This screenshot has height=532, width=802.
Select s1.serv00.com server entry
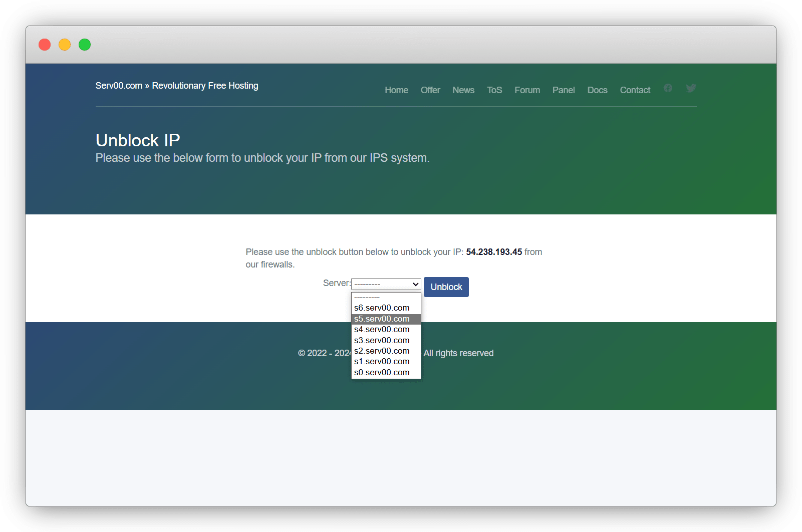coord(382,361)
